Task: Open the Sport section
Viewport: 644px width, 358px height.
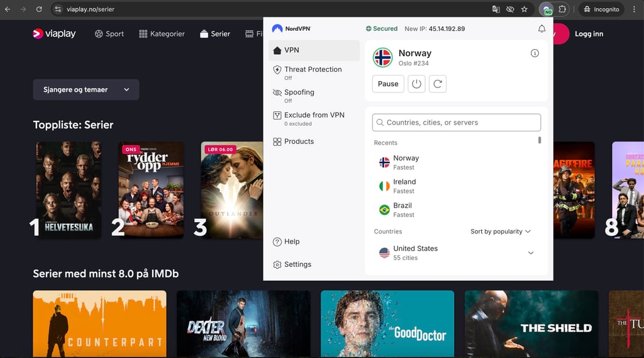Action: pyautogui.click(x=109, y=34)
